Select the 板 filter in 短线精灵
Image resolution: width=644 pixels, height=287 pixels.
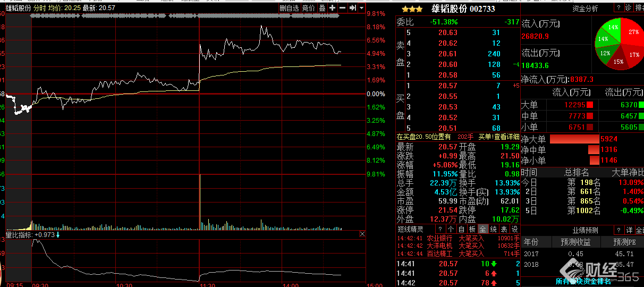click(472, 229)
